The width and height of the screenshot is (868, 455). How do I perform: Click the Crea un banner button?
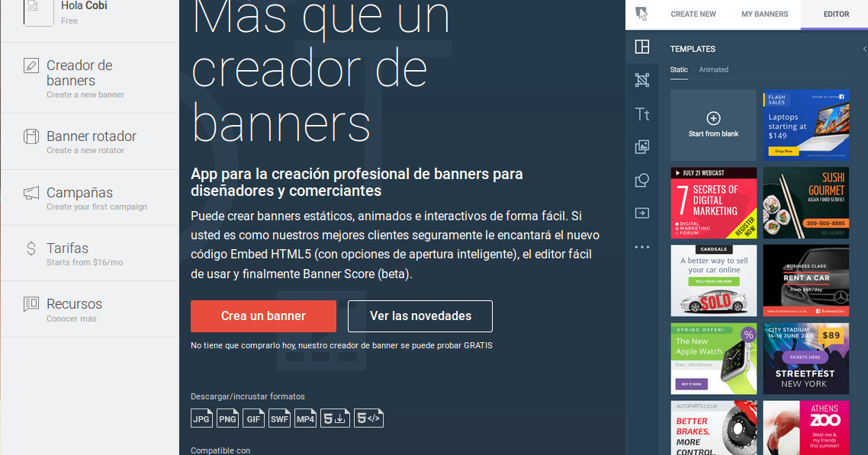tap(263, 316)
